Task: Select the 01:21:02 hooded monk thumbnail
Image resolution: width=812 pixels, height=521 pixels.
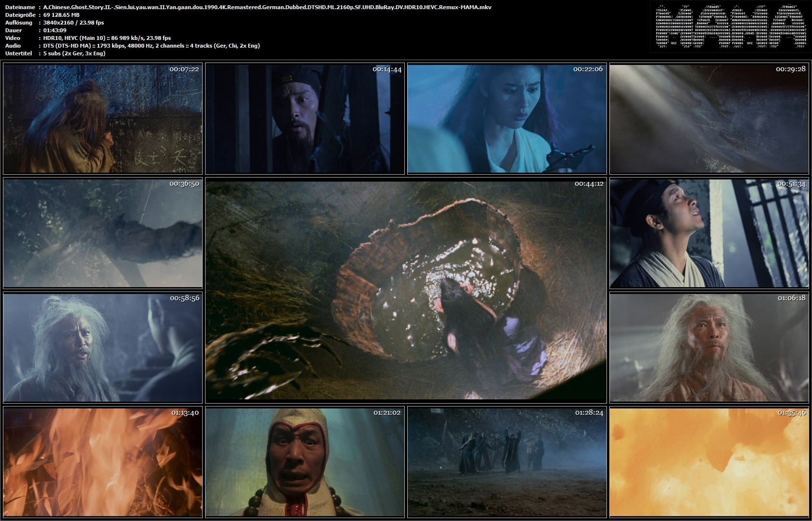Action: pos(305,462)
